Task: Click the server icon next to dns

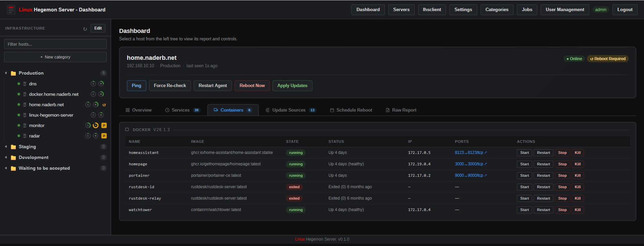Action: pos(24,84)
